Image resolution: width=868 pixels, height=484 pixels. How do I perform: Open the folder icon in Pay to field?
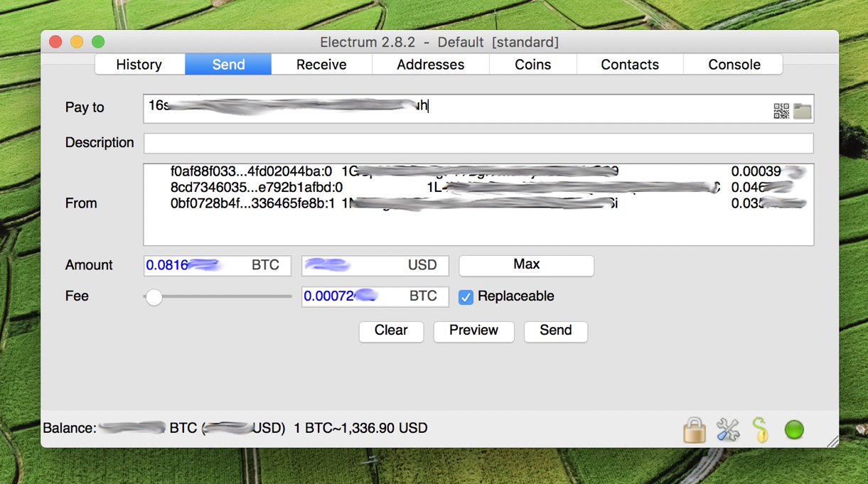(803, 111)
